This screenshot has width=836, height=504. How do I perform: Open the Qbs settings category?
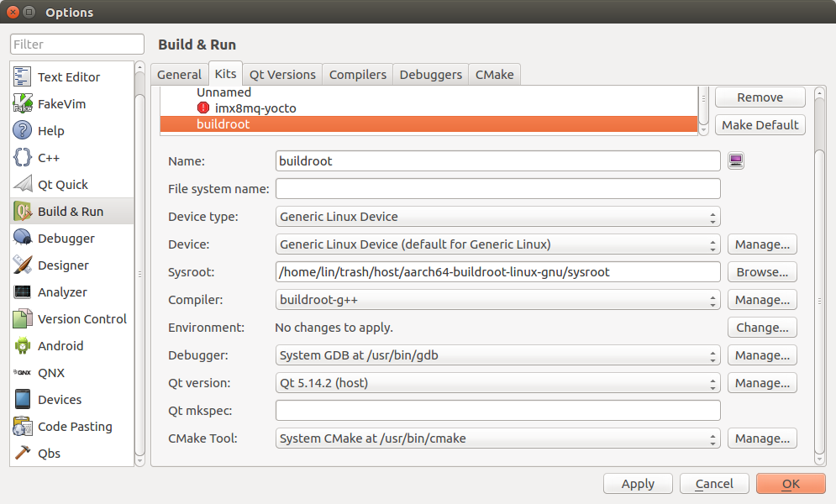tap(49, 454)
